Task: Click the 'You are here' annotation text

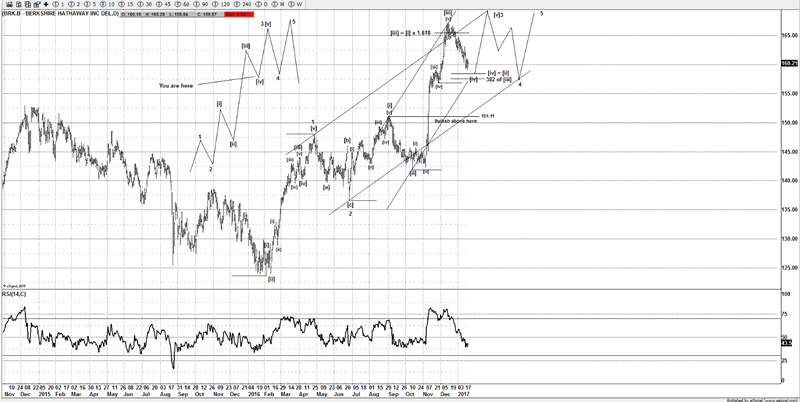Action: coord(176,86)
